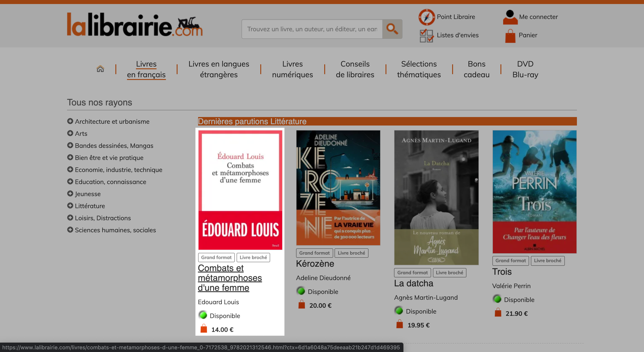644x352 pixels.
Task: Expand Bandes dessinées, Mangas category
Action: click(x=70, y=145)
